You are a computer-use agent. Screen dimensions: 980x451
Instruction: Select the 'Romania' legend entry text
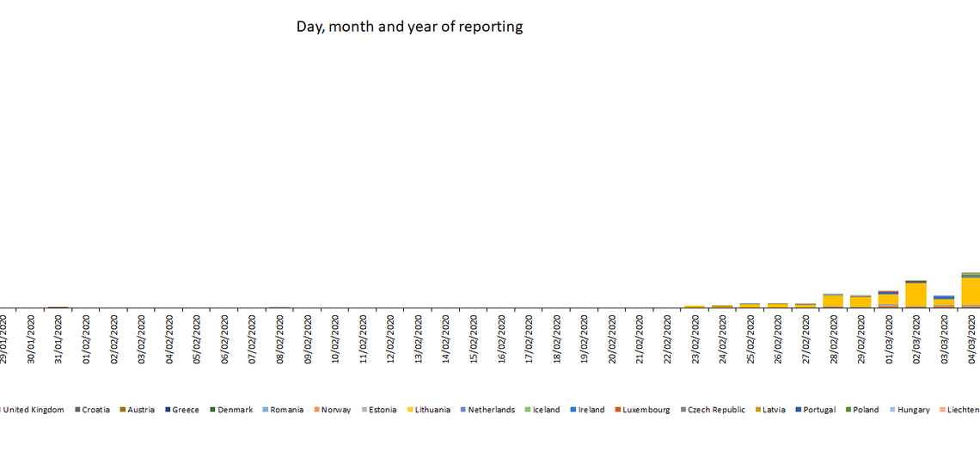(x=287, y=410)
